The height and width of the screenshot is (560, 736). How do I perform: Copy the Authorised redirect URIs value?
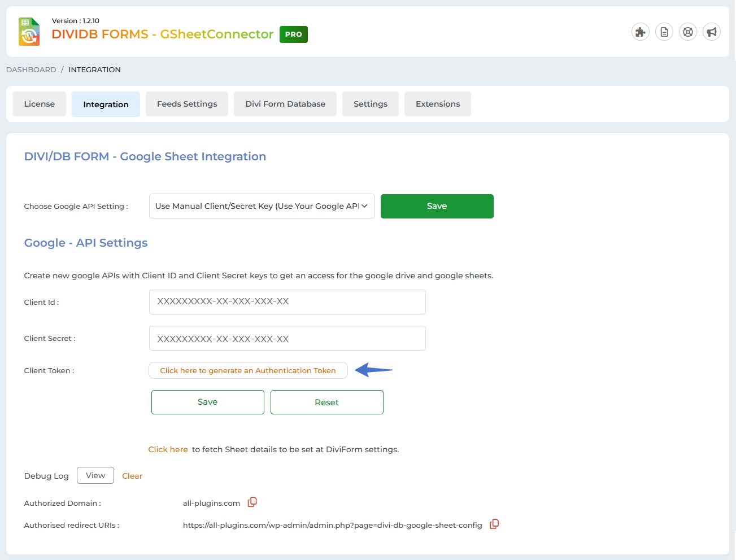[494, 524]
